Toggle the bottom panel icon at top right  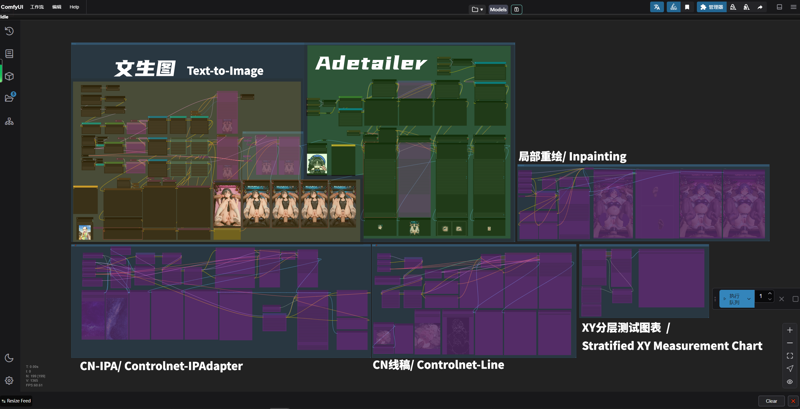click(x=779, y=7)
